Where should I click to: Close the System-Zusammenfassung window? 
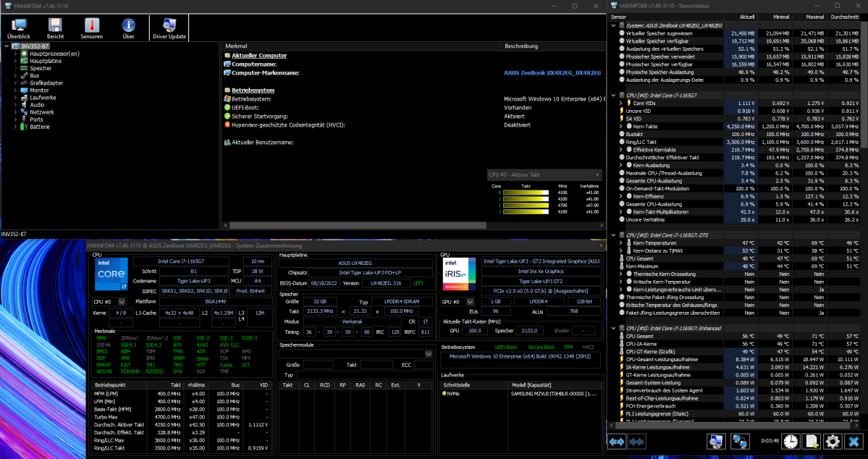601,245
